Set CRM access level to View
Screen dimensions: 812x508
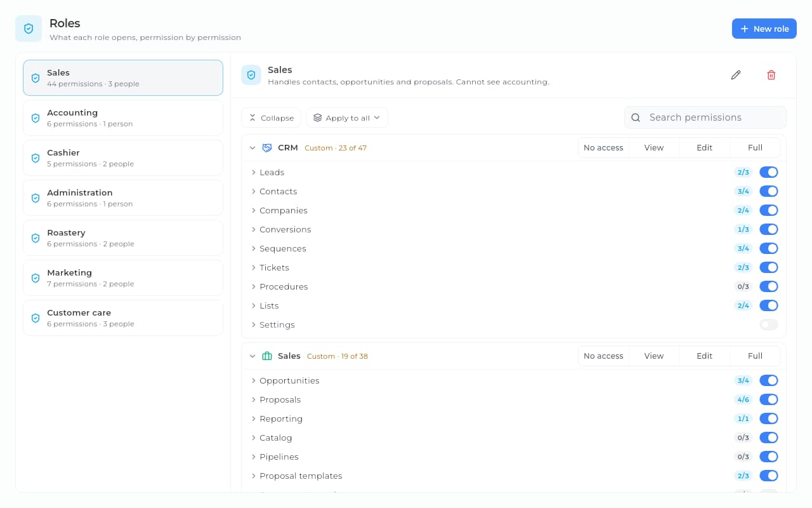coord(654,148)
